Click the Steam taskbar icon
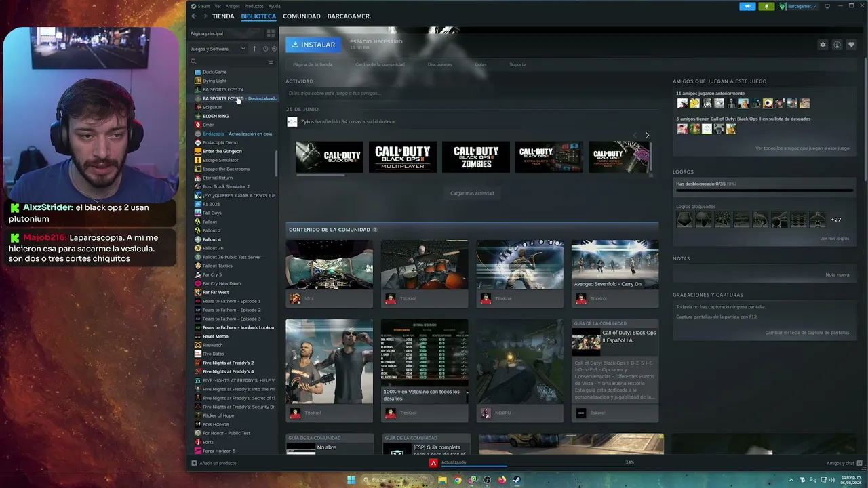The height and width of the screenshot is (488, 868). click(x=516, y=480)
